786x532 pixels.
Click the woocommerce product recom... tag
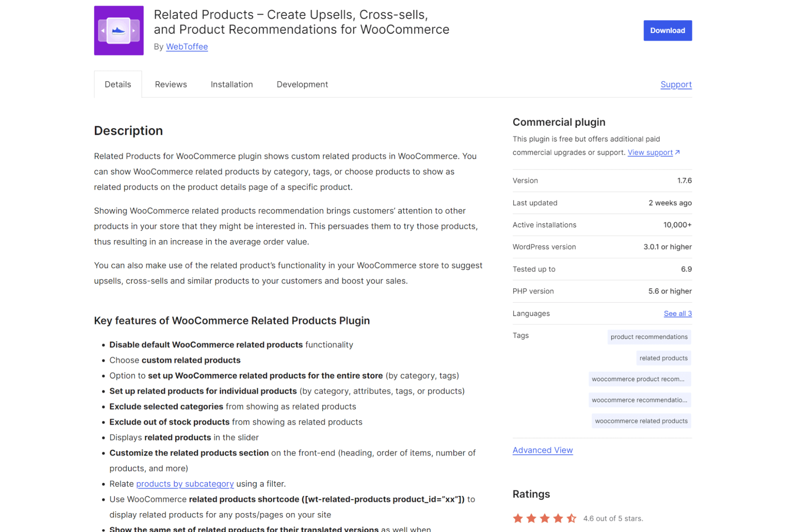coord(639,379)
